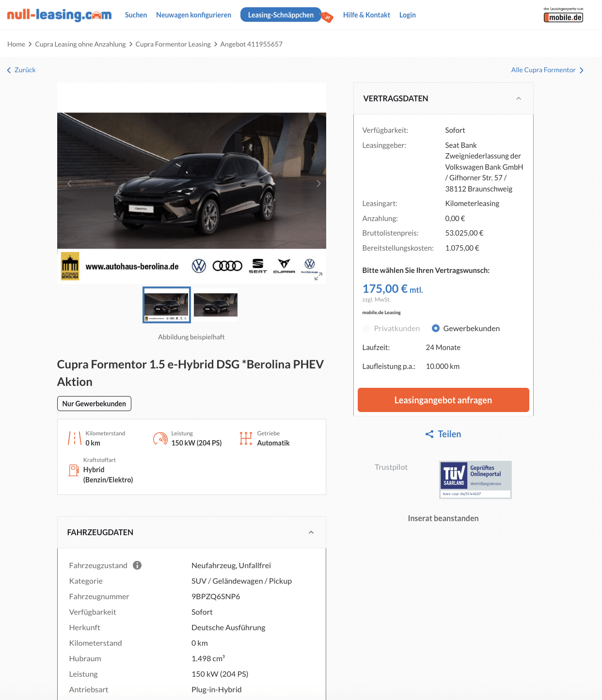The image size is (602, 700).
Task: Click the Deutsche Ausführung Herkunft value
Action: click(228, 627)
